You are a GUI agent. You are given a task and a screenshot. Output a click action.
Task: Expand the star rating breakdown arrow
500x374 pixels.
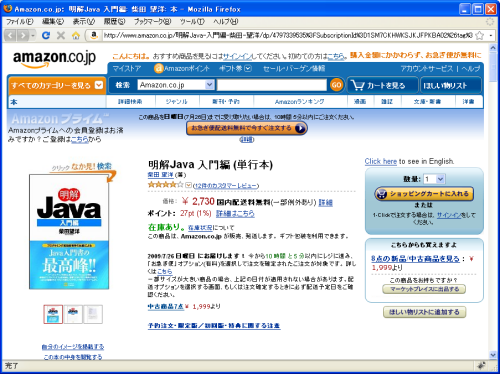[x=188, y=185]
